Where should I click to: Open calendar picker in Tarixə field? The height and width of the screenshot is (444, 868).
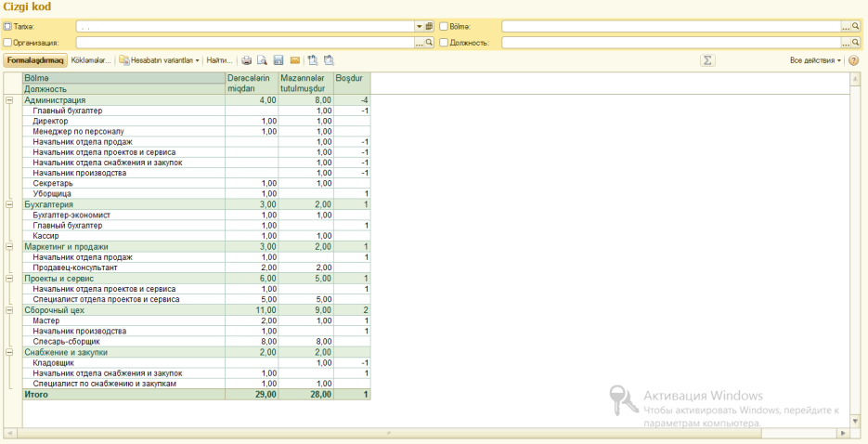pyautogui.click(x=430, y=27)
